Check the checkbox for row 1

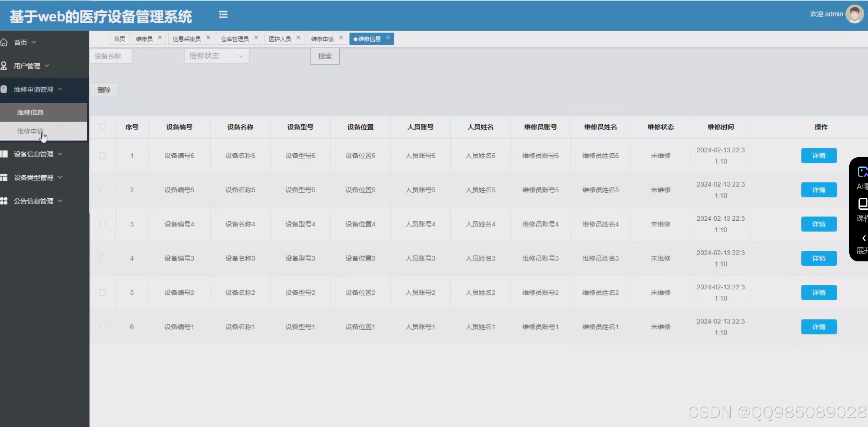(103, 156)
